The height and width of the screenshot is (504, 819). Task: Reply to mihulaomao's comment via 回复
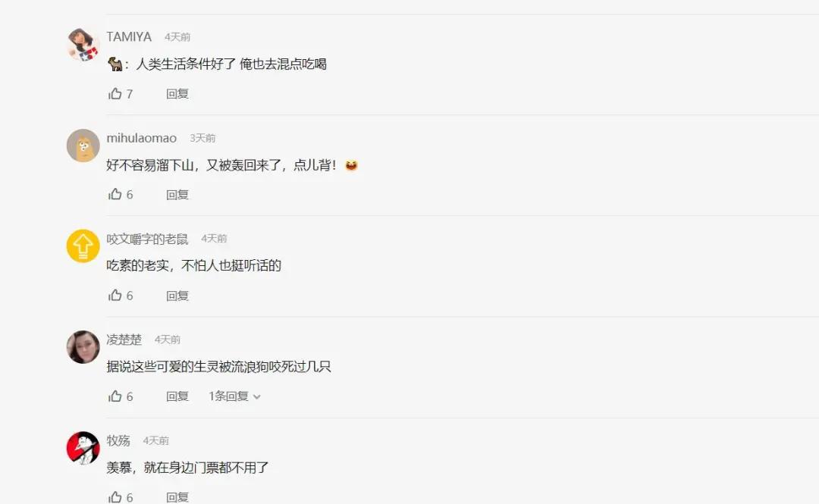coord(177,195)
